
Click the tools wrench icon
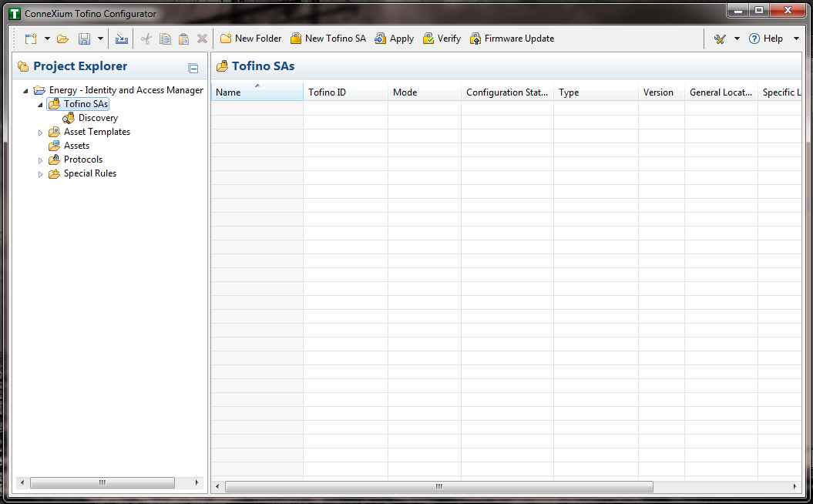point(720,39)
